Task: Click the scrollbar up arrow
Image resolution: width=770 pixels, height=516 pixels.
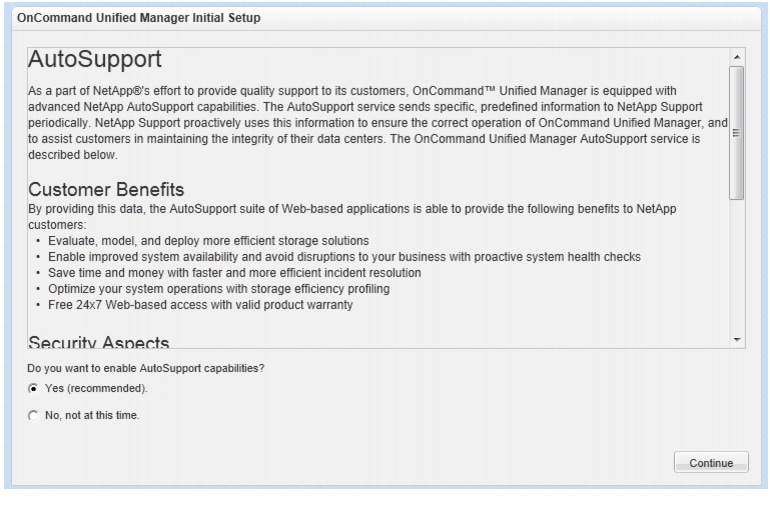Action: [x=738, y=56]
